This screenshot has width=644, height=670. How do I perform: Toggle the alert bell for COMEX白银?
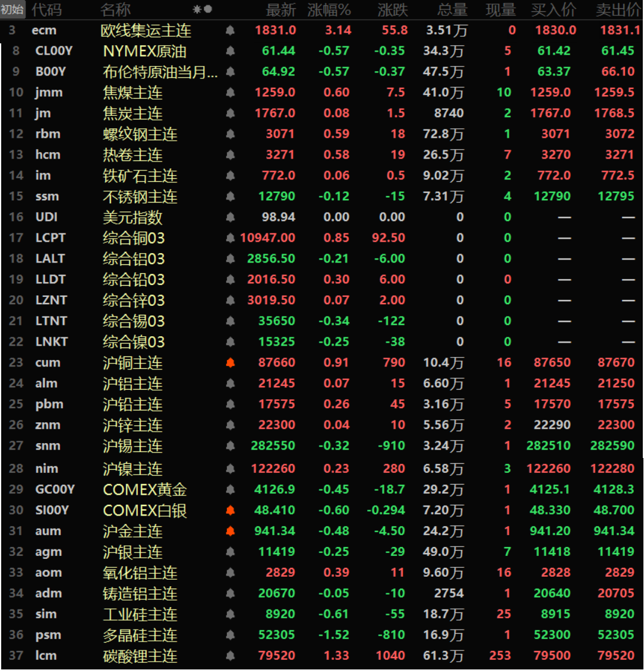pos(231,510)
